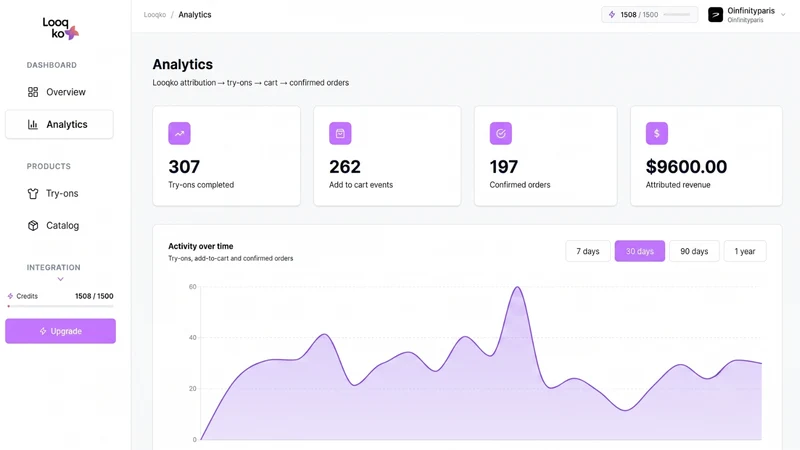Switch chart to 90 days
Image resolution: width=800 pixels, height=450 pixels.
point(694,251)
